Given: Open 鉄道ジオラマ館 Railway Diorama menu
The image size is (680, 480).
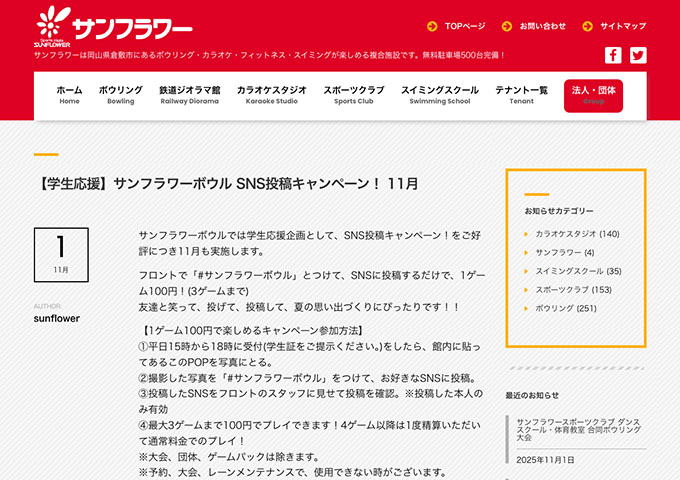Looking at the screenshot, I should point(190,95).
